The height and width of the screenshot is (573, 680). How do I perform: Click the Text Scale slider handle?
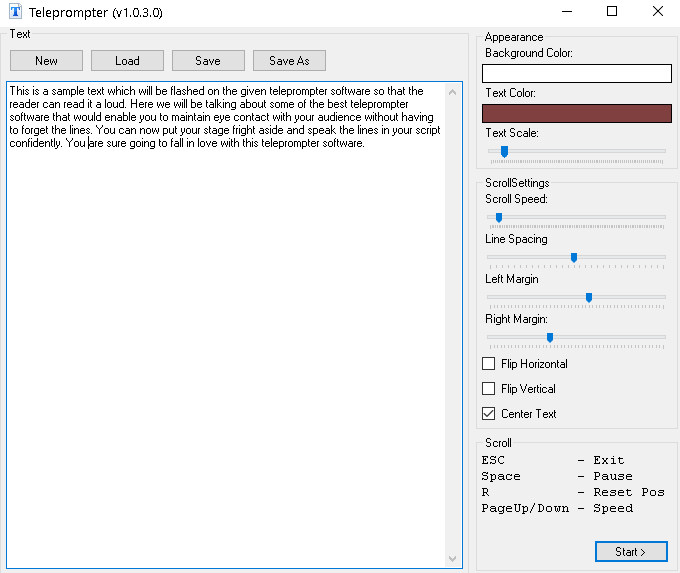pyautogui.click(x=504, y=151)
